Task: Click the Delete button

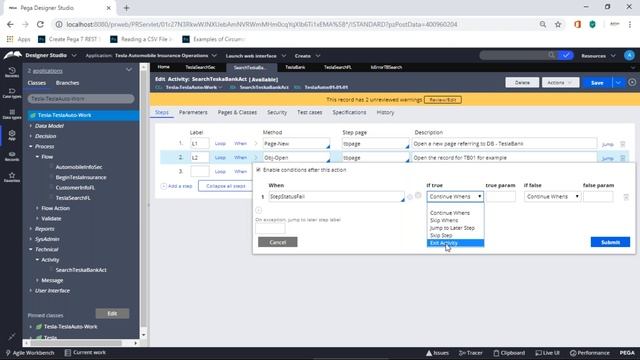Action: tap(522, 82)
